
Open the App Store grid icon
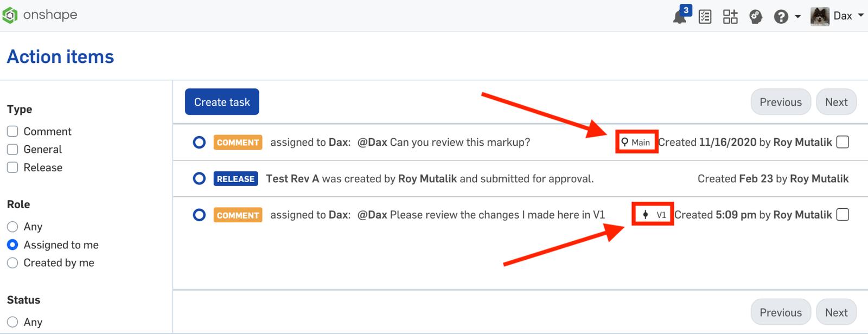730,17
